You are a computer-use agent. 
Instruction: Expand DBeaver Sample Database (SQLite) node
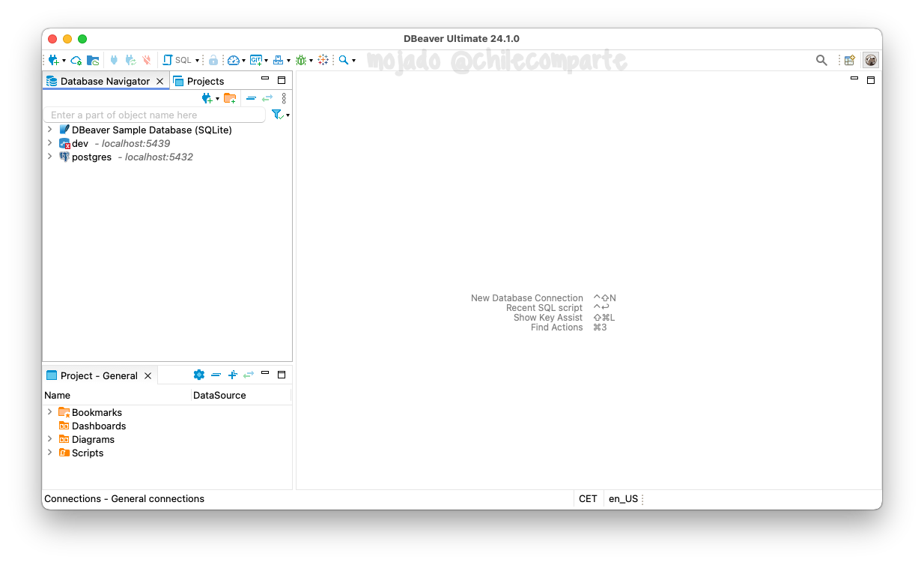[x=49, y=130]
